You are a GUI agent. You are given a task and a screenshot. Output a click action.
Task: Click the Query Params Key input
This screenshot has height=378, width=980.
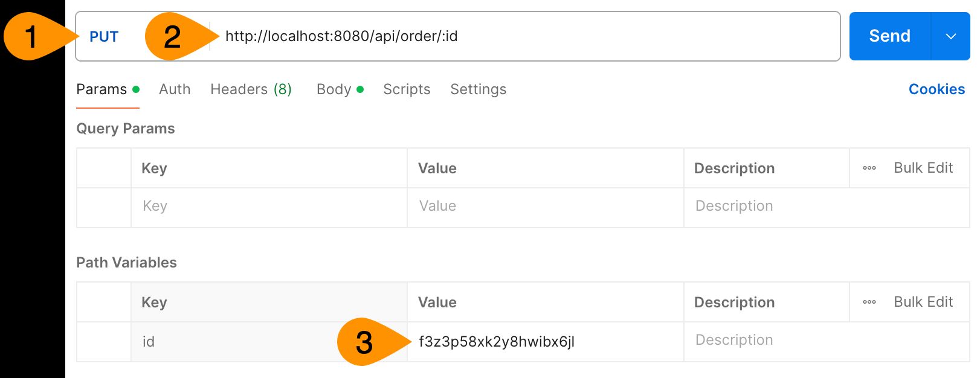click(269, 207)
